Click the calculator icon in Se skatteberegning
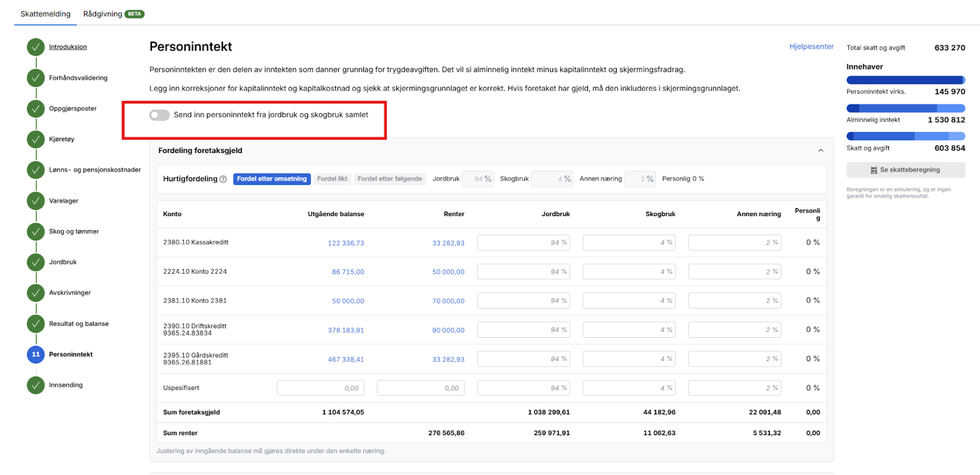980x475 pixels. pos(874,170)
